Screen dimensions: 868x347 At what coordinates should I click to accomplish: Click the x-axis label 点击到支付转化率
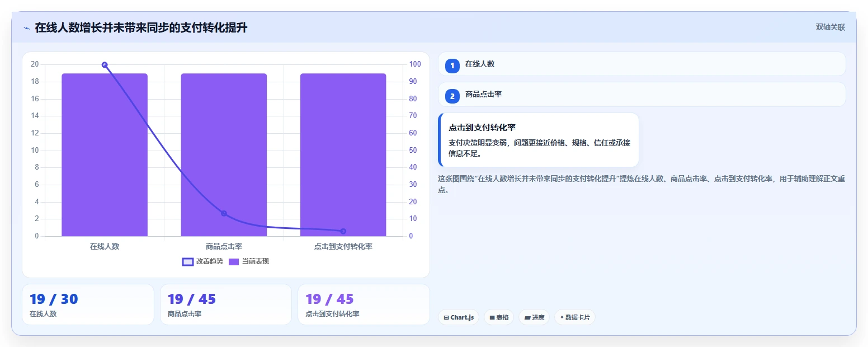click(x=343, y=246)
